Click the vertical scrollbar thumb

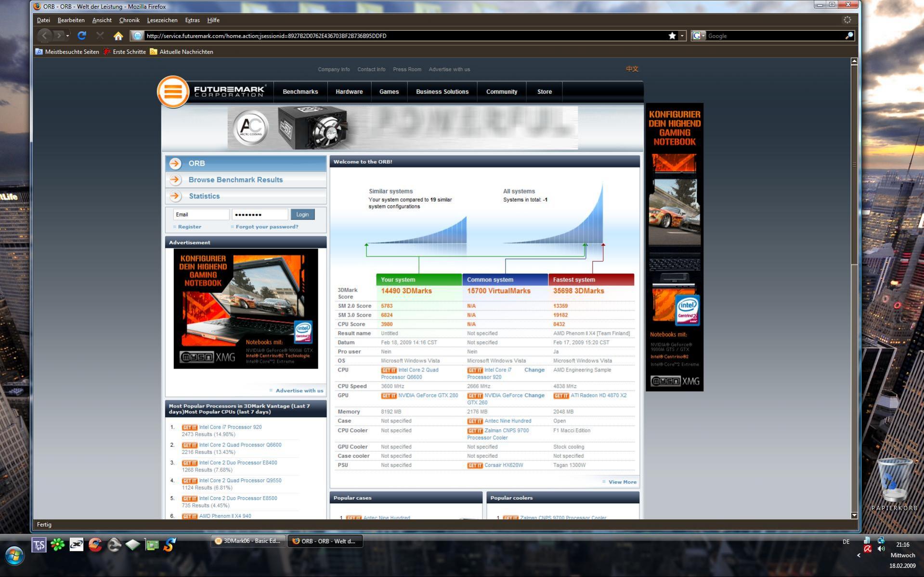[854, 165]
